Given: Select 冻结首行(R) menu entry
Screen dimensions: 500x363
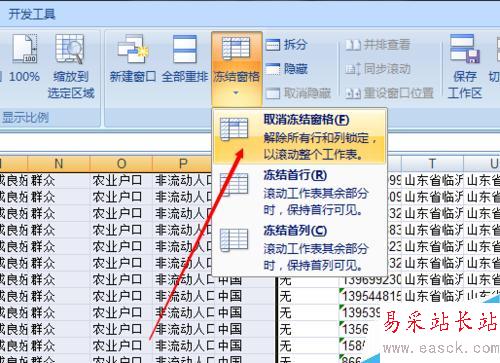Looking at the screenshot, I should point(299,192).
